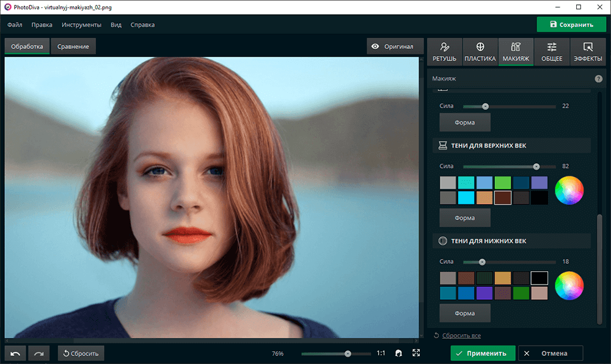
Task: Open the Общее general settings tab
Action: pos(552,52)
